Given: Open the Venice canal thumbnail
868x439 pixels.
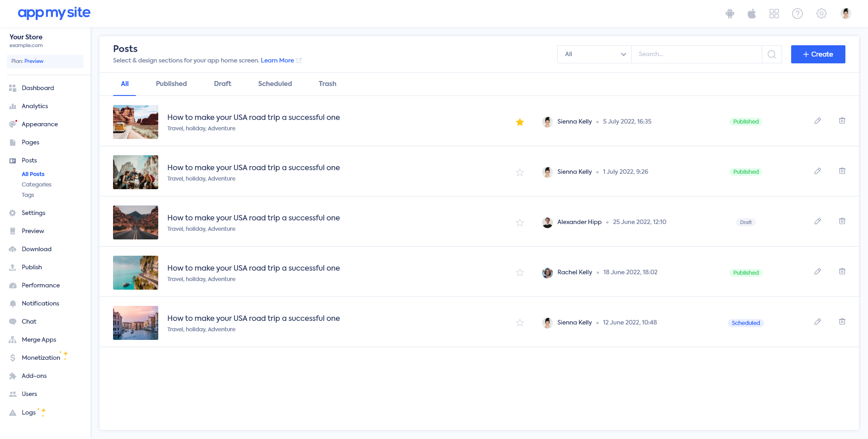Looking at the screenshot, I should [136, 323].
